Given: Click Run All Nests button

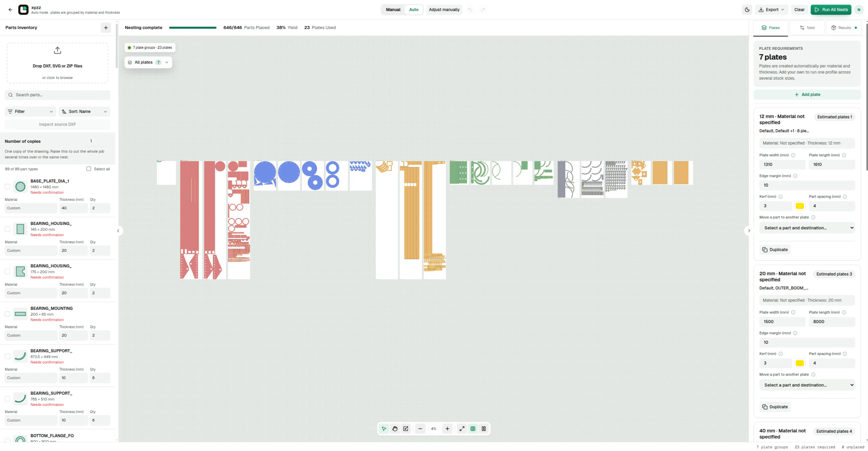Looking at the screenshot, I should pos(831,10).
